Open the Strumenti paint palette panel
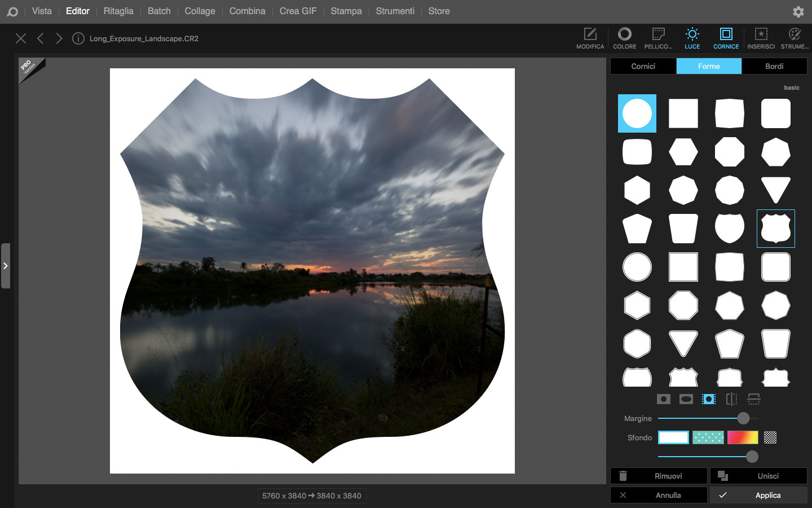812x508 pixels. [795, 38]
